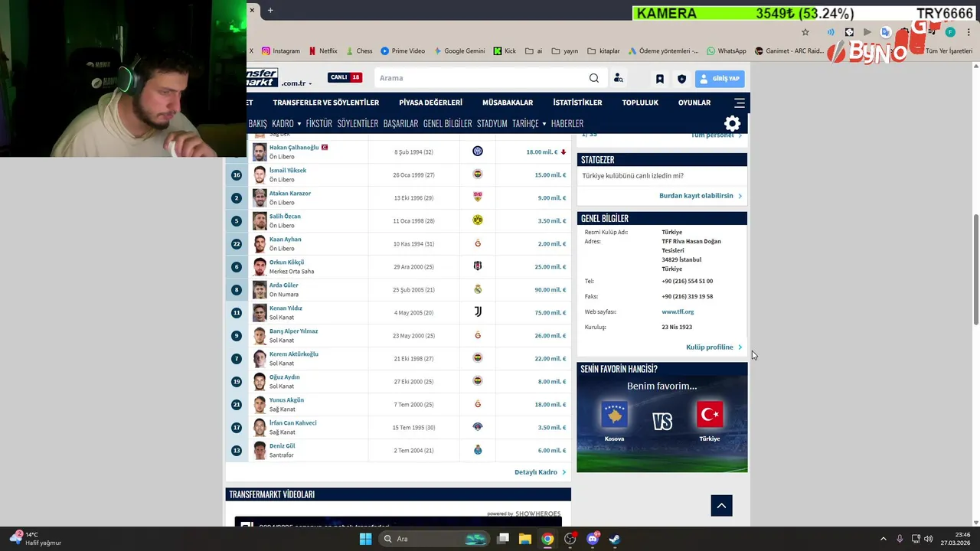Open Topluluk menu
This screenshot has width=980, height=551.
(640, 103)
